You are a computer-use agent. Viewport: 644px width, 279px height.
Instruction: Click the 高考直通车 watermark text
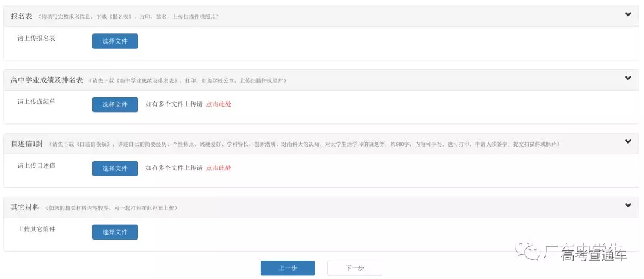coord(584,254)
